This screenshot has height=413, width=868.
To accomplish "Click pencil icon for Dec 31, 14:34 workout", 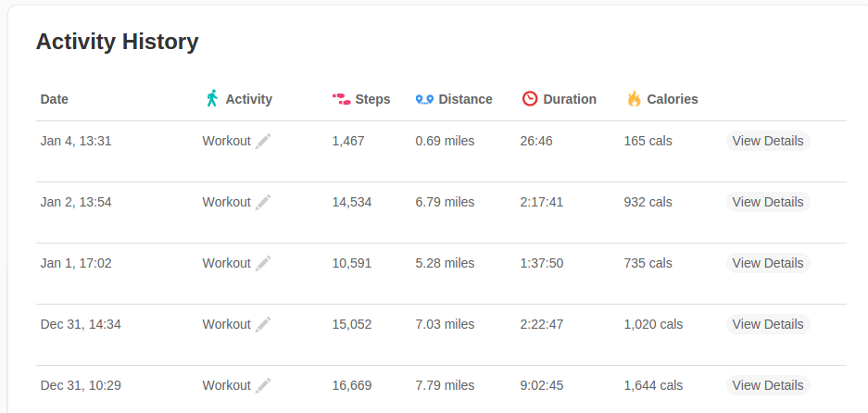I will tap(263, 324).
